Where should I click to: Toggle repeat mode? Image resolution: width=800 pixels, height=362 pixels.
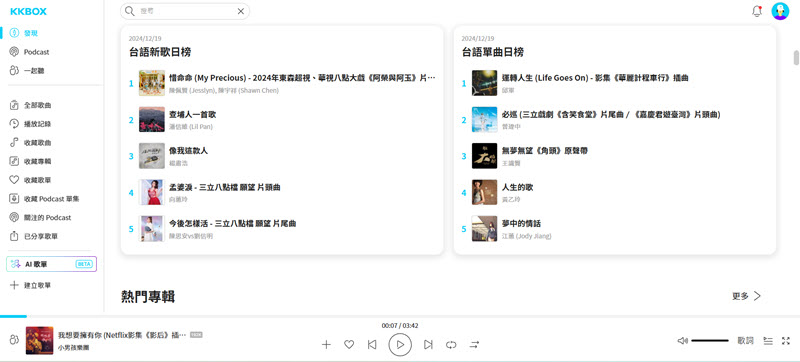[451, 345]
